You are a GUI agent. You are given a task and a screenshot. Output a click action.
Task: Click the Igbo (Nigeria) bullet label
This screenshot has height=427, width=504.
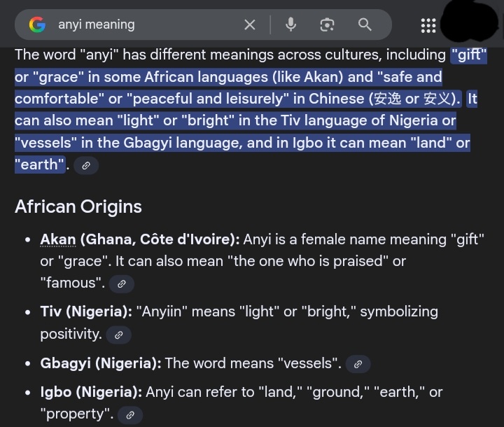pyautogui.click(x=91, y=392)
